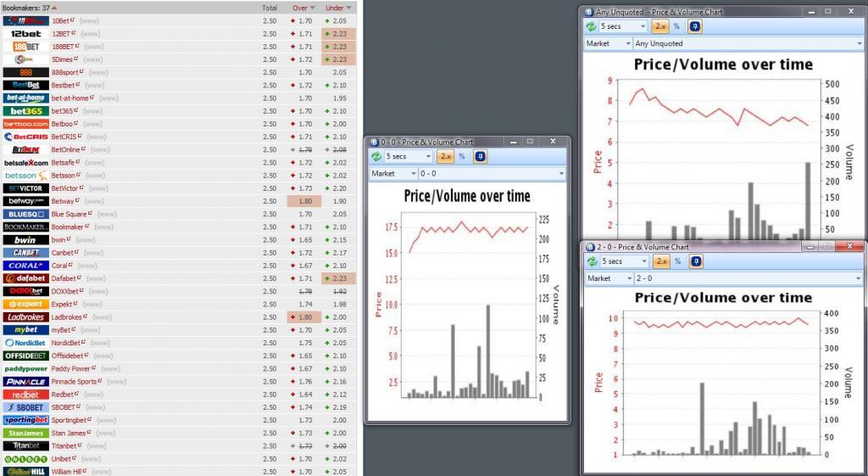
Task: Click Pinnacle Sports' 1.76 over odds
Action: point(305,381)
